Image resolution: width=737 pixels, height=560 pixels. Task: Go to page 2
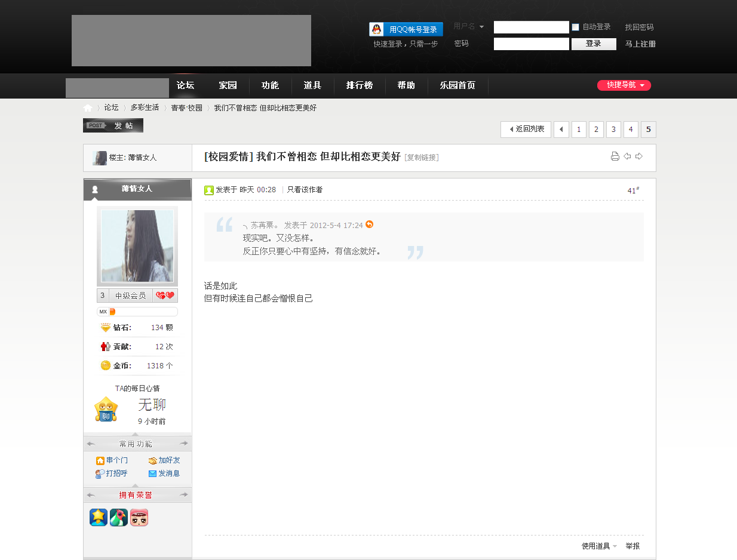[x=596, y=129]
